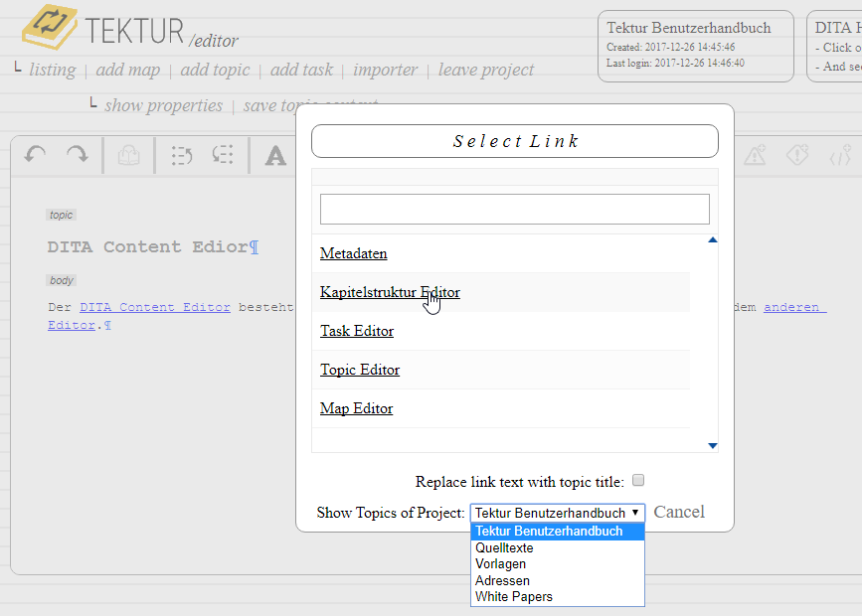Open the add topic menu item

pos(215,70)
